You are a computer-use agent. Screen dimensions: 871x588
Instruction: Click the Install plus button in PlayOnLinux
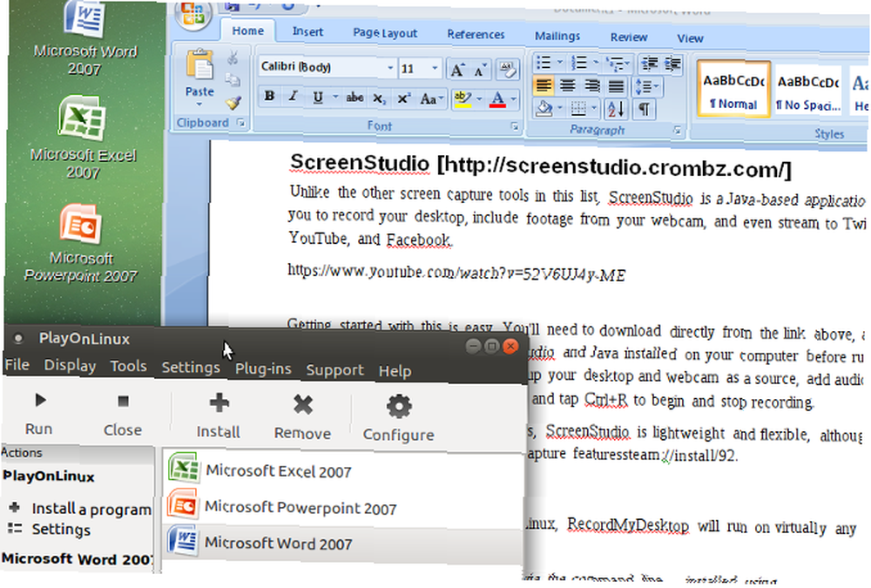[219, 416]
